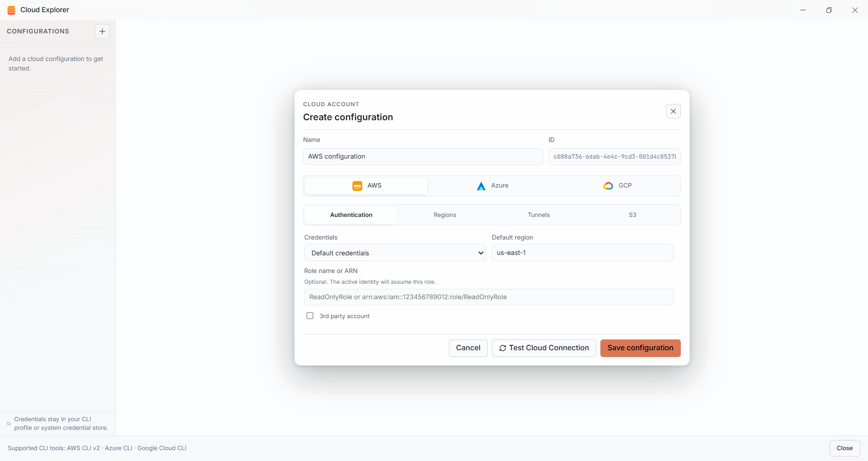Click the Name input field

point(423,157)
